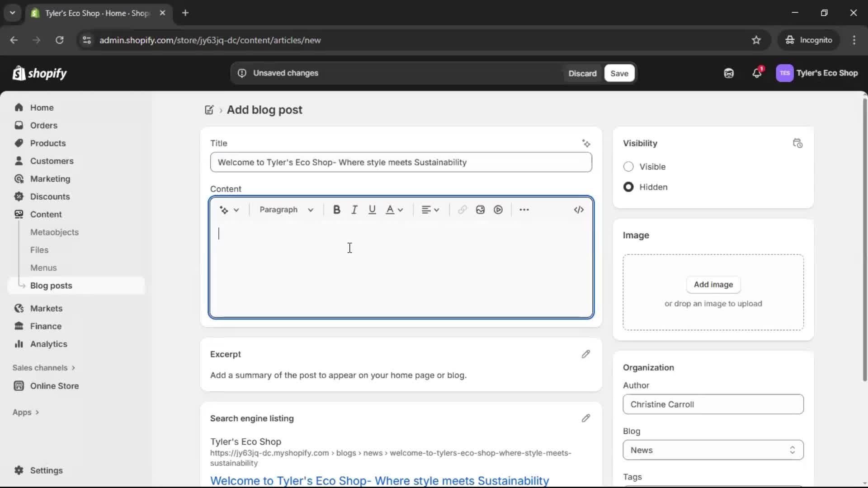Image resolution: width=868 pixels, height=488 pixels.
Task: Apply underline formatting
Action: pyautogui.click(x=372, y=210)
